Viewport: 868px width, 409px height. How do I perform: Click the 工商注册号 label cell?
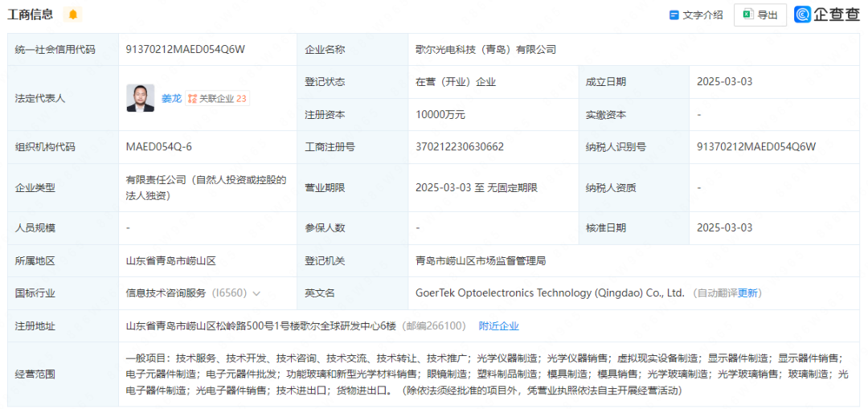pyautogui.click(x=354, y=147)
